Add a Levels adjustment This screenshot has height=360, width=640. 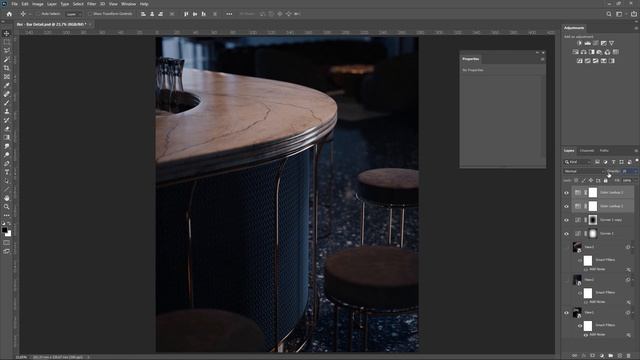coord(587,43)
